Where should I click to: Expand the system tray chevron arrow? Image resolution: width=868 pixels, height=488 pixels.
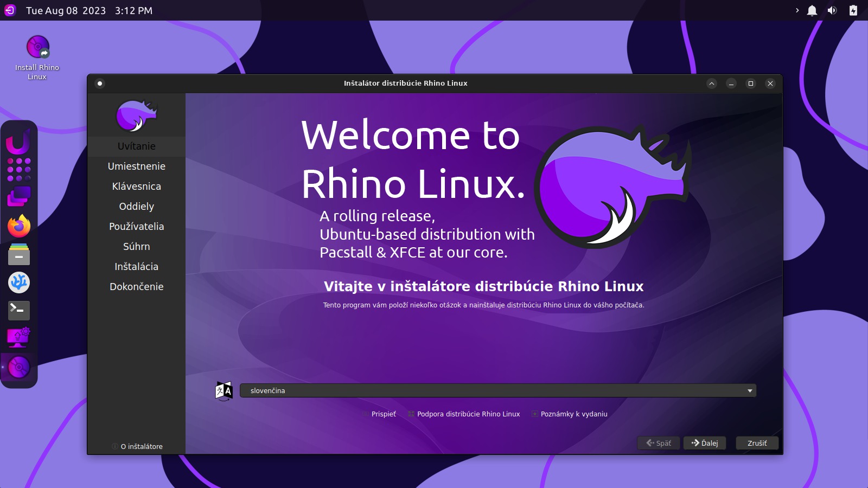point(797,11)
